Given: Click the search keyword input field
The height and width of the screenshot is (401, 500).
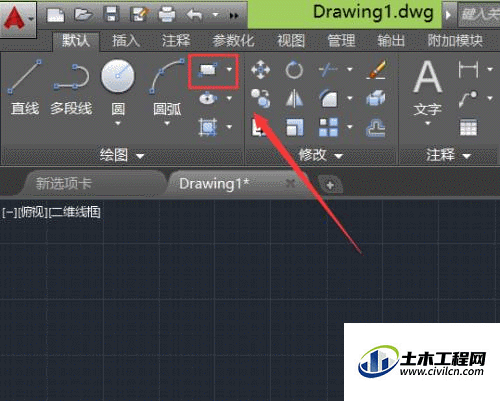Looking at the screenshot, I should [x=479, y=15].
